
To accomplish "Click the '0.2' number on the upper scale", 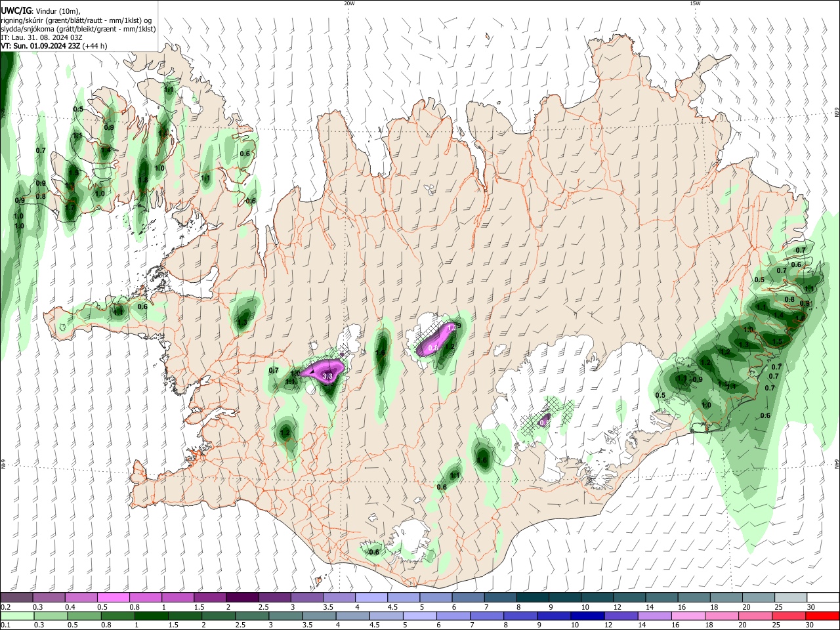I will point(5,607).
